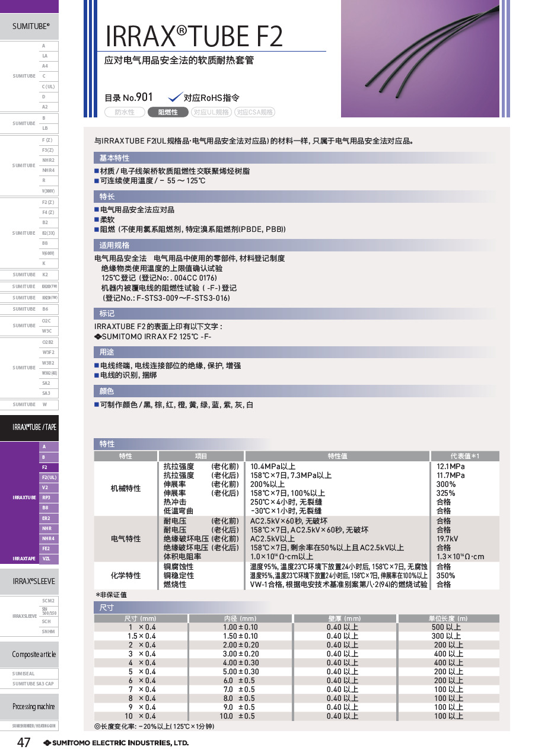This screenshot has height=756, width=535.
Task: Click the black tubing product photo
Action: 420,58
